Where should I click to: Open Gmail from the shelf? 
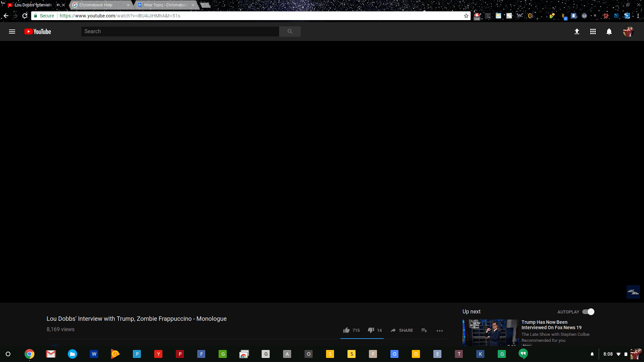pos(51,354)
